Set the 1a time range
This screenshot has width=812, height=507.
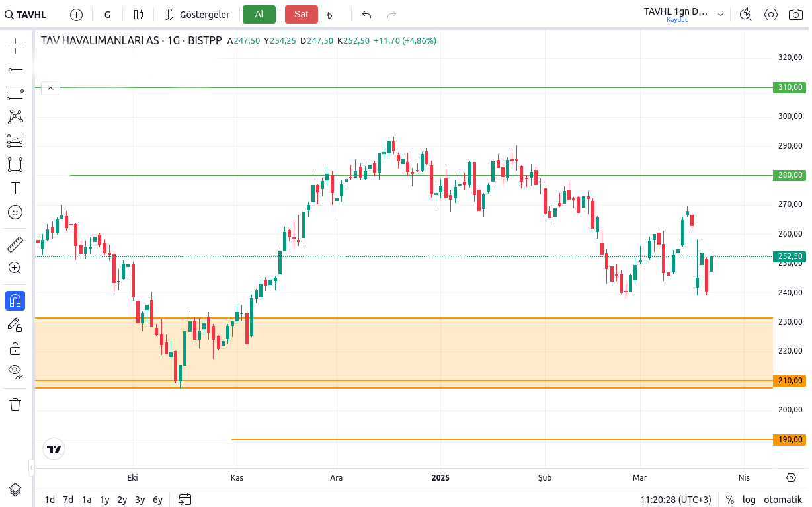coord(87,500)
